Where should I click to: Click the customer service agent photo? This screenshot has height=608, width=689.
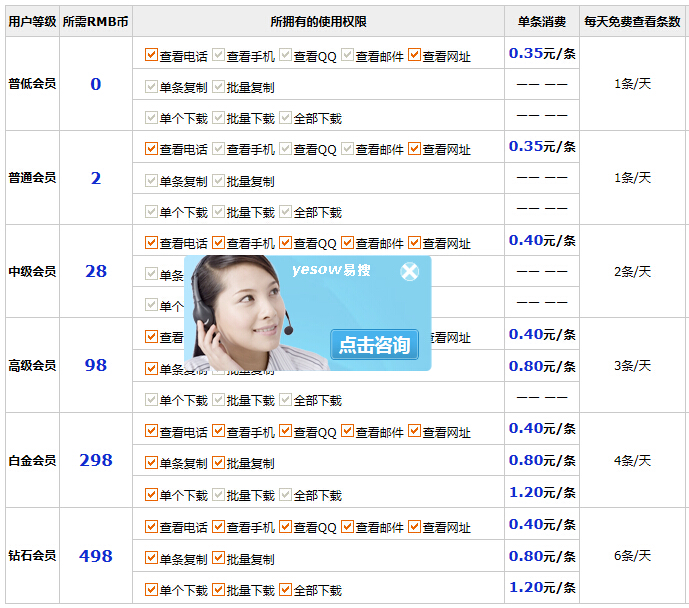tap(250, 315)
